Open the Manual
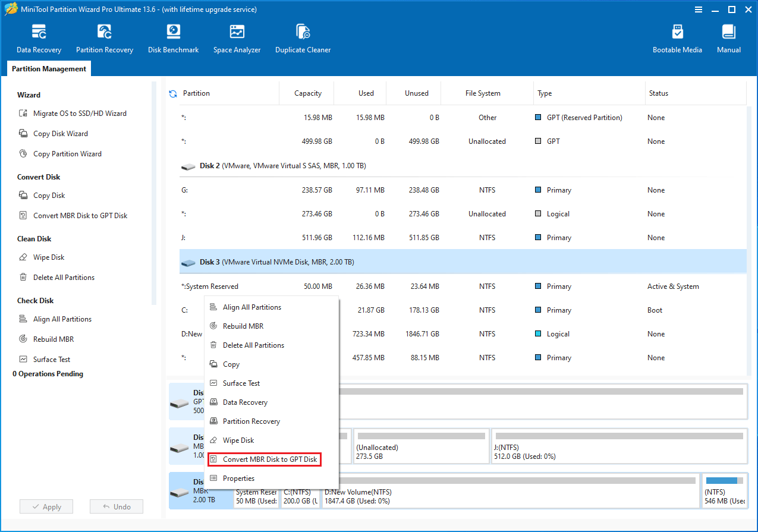Image resolution: width=758 pixels, height=532 pixels. [x=729, y=39]
